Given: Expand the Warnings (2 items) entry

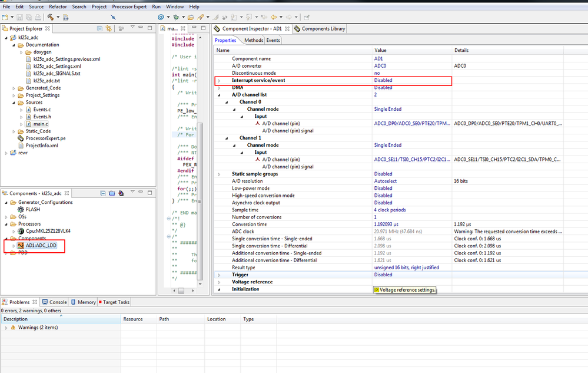Looking at the screenshot, I should (6, 328).
